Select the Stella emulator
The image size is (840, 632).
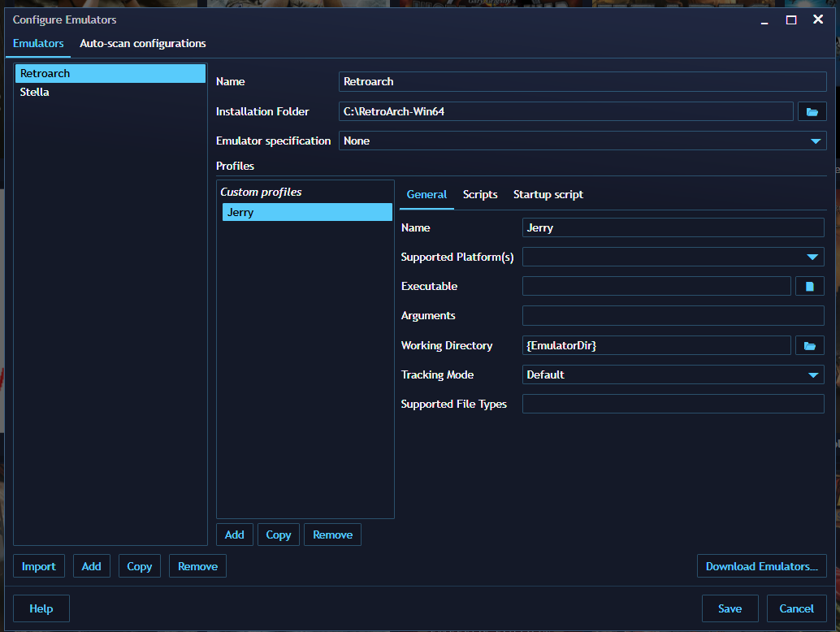point(34,92)
